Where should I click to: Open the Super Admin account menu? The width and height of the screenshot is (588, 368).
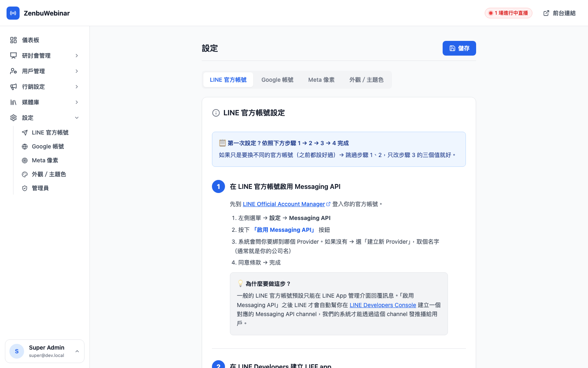tap(45, 351)
